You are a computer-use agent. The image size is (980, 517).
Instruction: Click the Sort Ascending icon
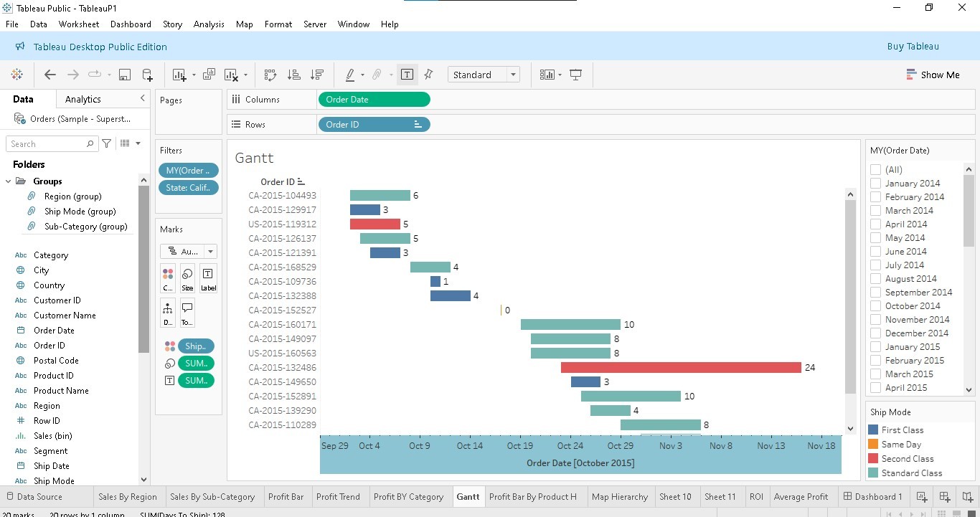[293, 74]
